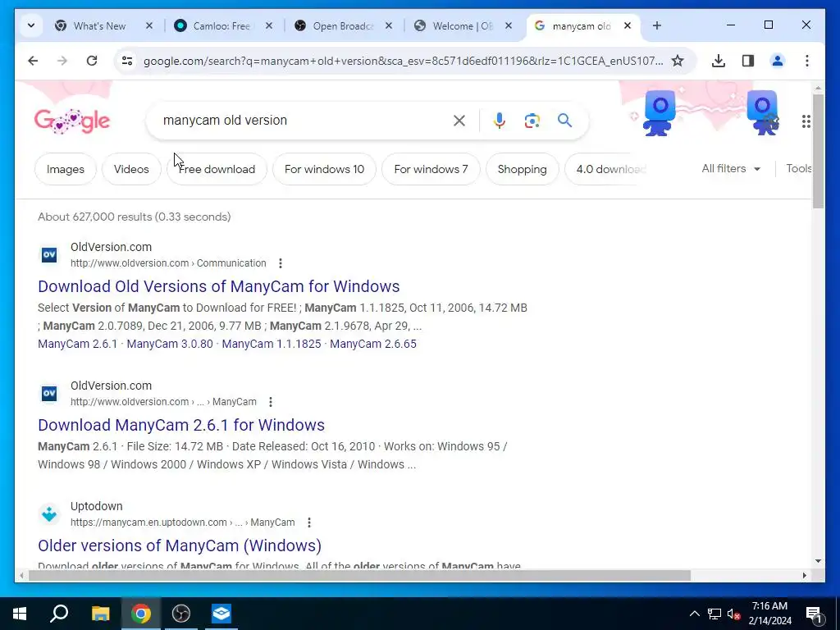
Task: Start search by voice
Action: [x=500, y=121]
